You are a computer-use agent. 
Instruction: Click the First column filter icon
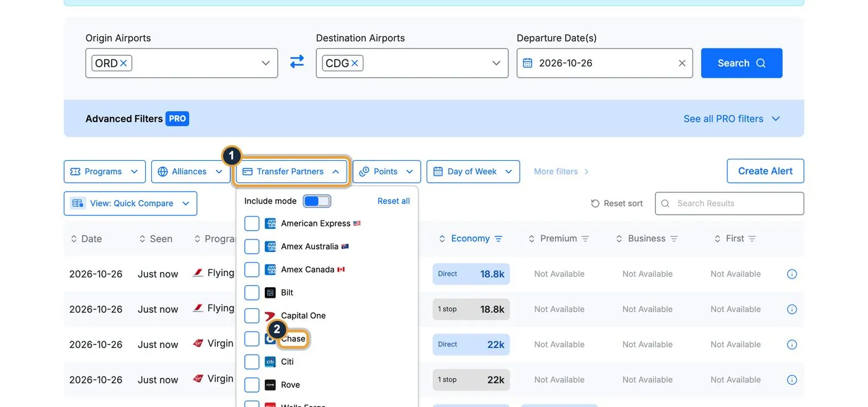click(752, 239)
